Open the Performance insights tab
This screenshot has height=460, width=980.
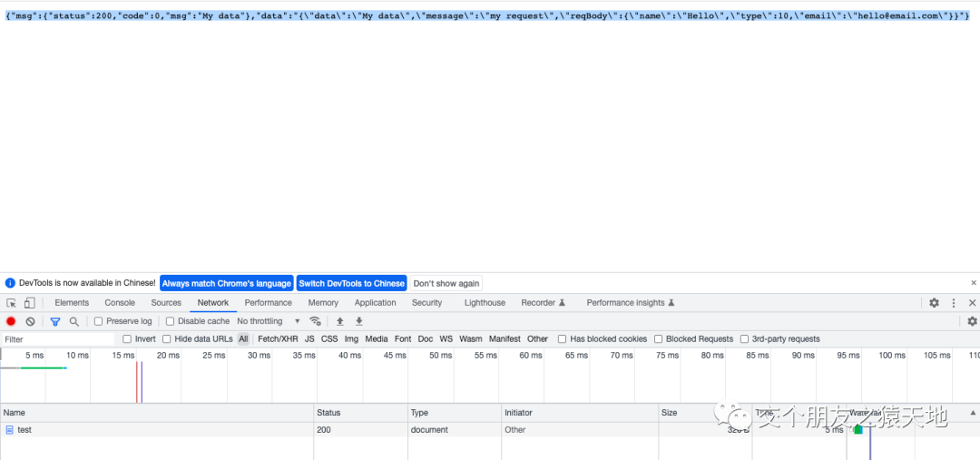pyautogui.click(x=631, y=302)
